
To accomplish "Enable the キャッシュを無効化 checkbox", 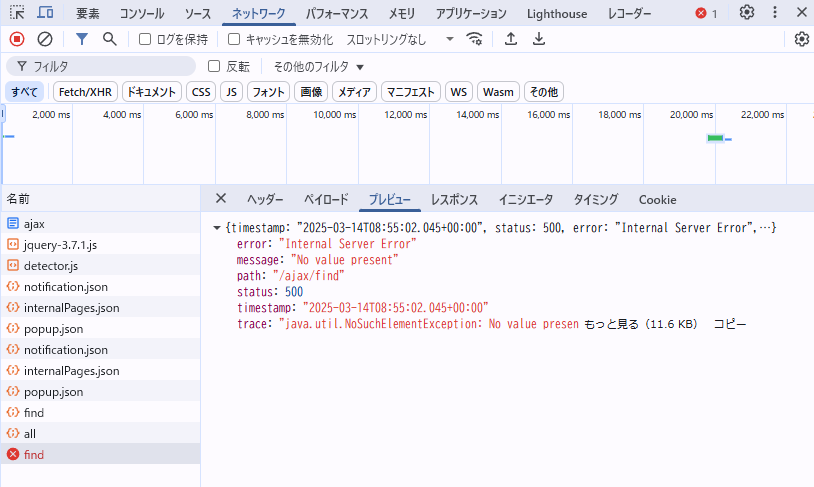I will [234, 40].
